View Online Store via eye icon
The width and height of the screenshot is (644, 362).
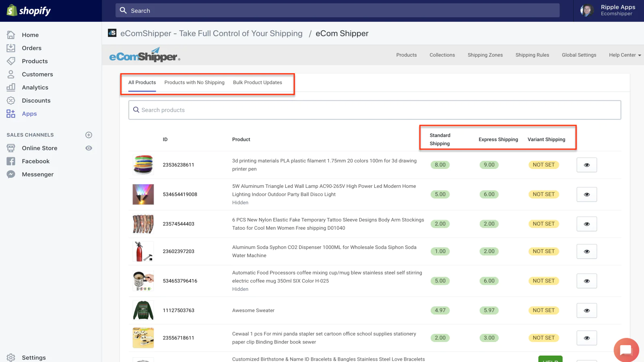pos(89,148)
